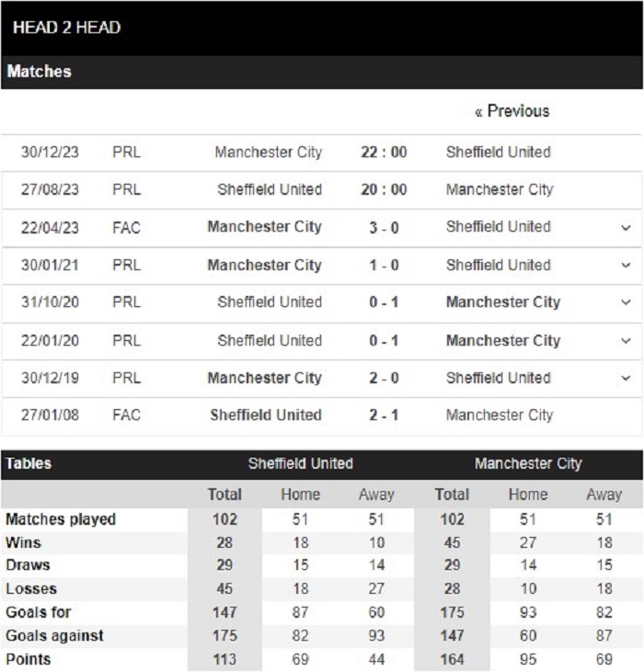Select Sheffield United winner in 2008 FAC match

pos(266,415)
